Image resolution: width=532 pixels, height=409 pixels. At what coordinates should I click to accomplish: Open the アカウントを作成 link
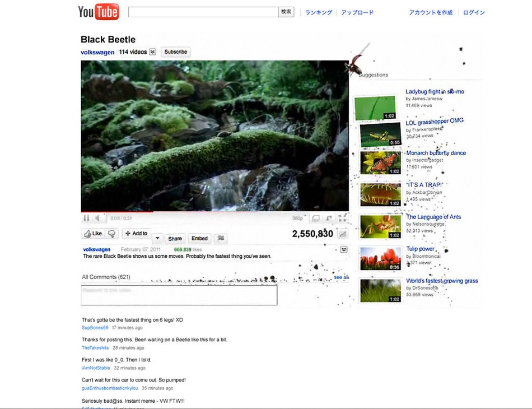pyautogui.click(x=431, y=12)
